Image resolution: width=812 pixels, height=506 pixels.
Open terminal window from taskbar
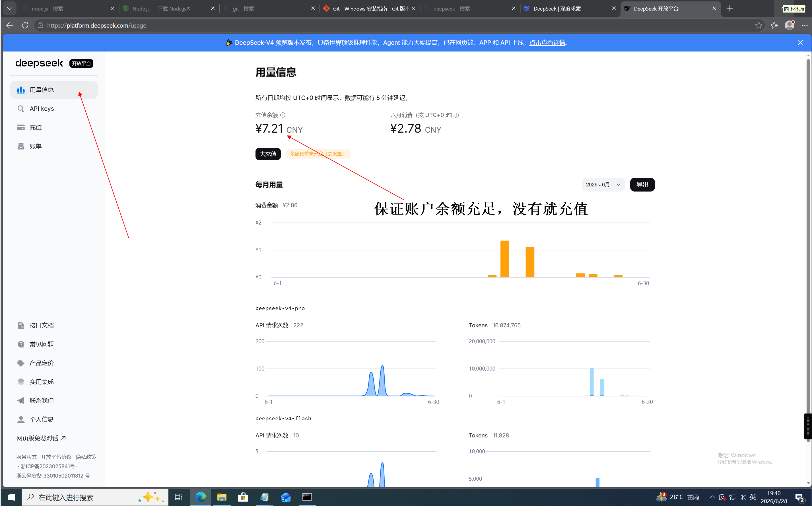(x=307, y=497)
